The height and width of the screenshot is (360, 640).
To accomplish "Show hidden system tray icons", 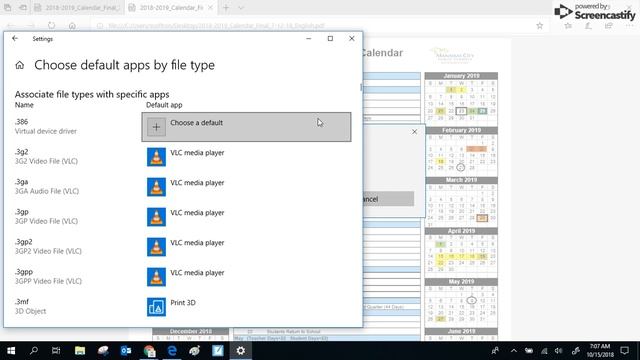I will [x=513, y=351].
